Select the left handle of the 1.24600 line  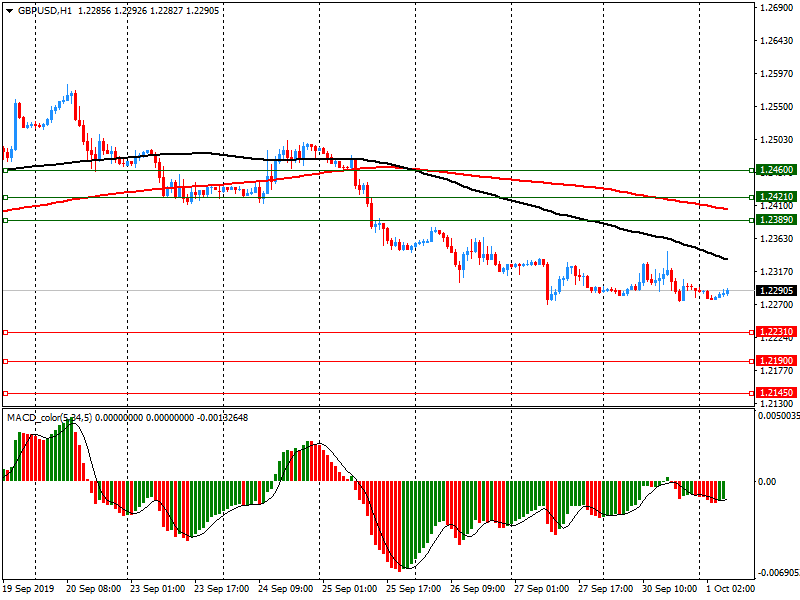[x=6, y=170]
